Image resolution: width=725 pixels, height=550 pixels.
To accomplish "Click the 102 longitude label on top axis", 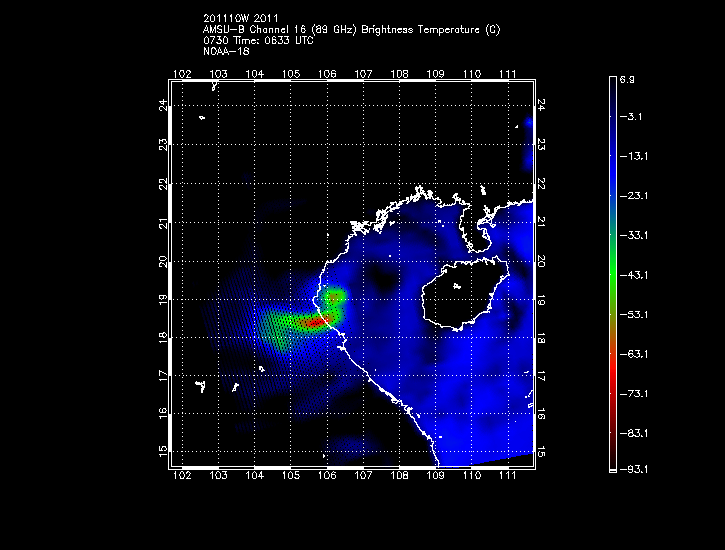I will 182,74.
